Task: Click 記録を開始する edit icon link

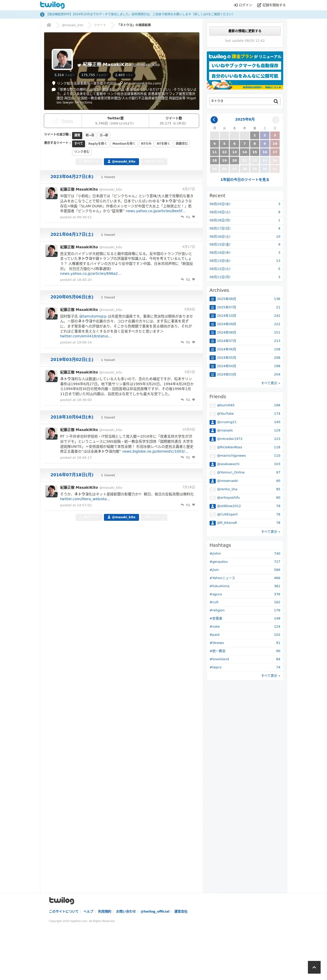Action: click(x=271, y=5)
